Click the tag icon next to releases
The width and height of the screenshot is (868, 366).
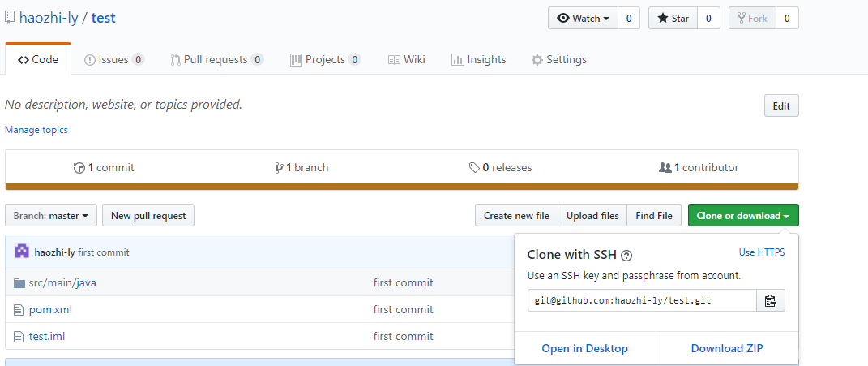click(x=474, y=167)
